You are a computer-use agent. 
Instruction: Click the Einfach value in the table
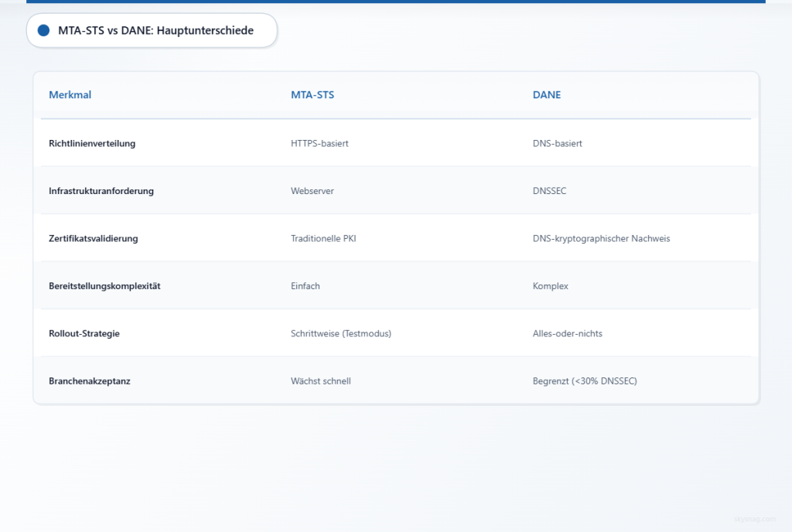305,285
